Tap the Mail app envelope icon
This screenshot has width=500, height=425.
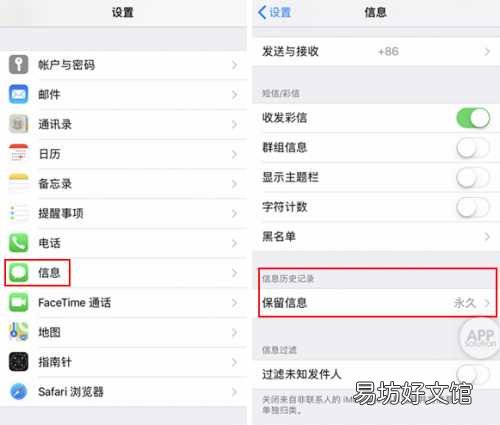(18, 94)
